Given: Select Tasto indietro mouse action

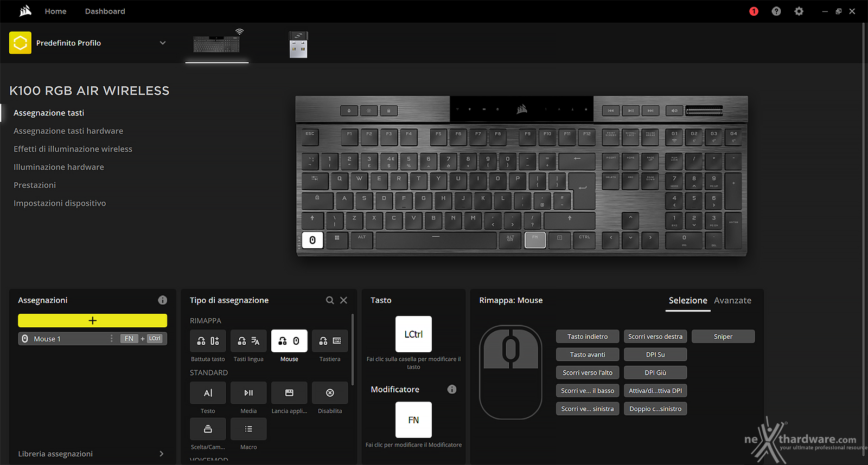Looking at the screenshot, I should 588,337.
